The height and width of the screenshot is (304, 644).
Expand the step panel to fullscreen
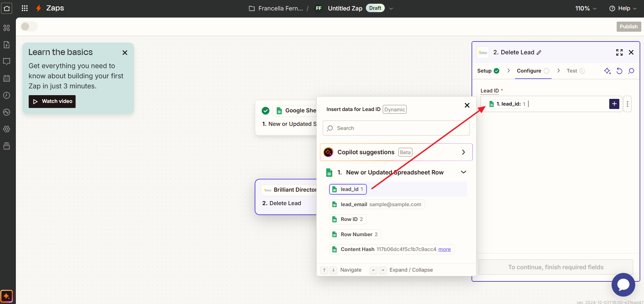pyautogui.click(x=619, y=52)
